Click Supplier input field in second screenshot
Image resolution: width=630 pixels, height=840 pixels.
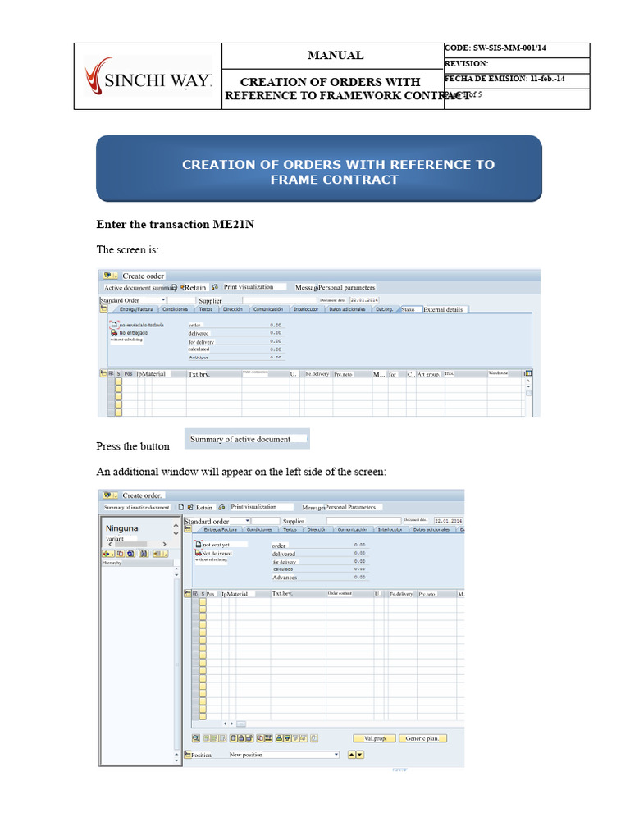[363, 521]
